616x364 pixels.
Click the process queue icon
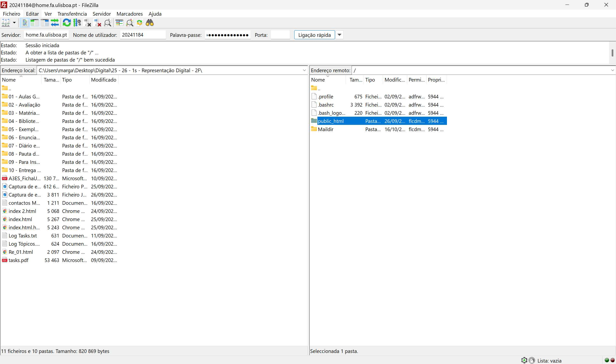coord(77,23)
